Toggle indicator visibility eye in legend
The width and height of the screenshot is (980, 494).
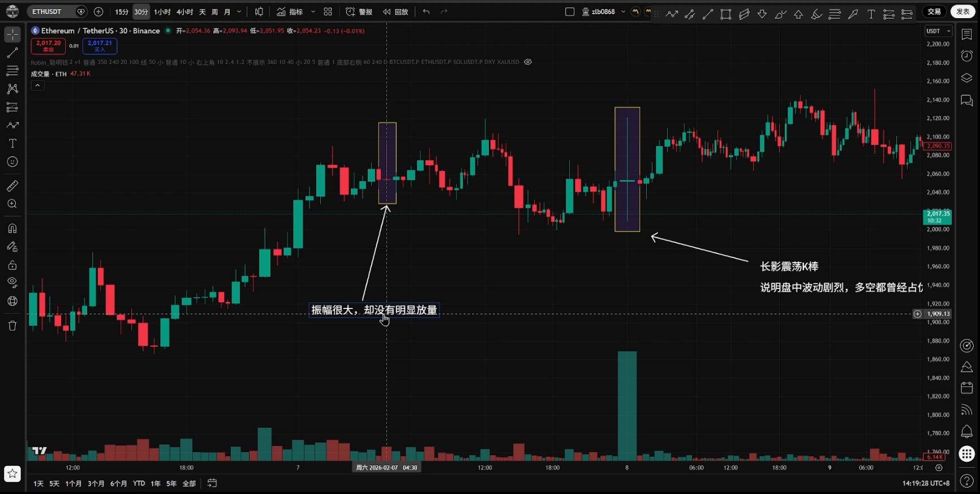click(528, 62)
